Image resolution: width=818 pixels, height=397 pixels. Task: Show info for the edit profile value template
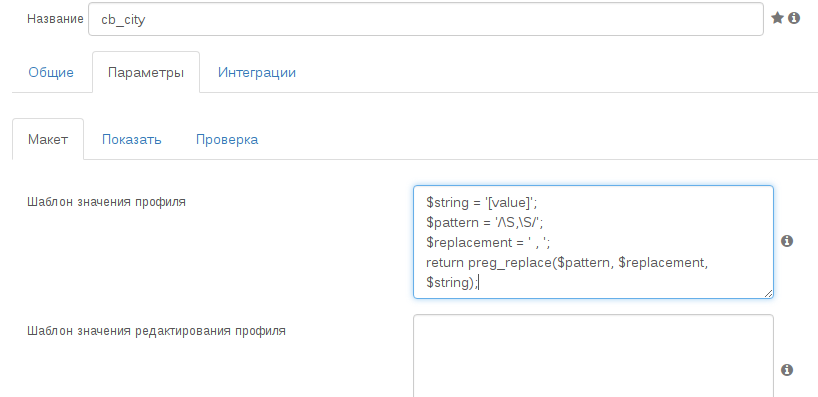[x=787, y=370]
